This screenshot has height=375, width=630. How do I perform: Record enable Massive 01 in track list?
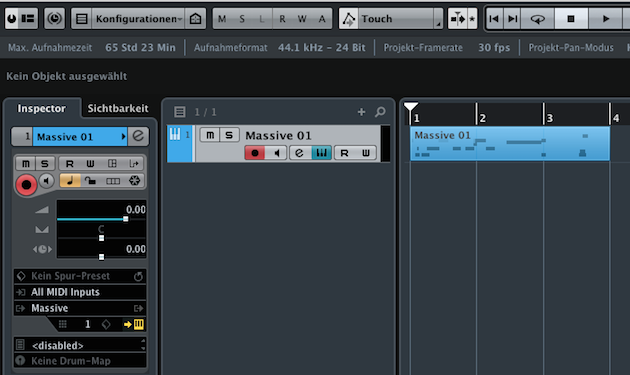click(x=255, y=153)
